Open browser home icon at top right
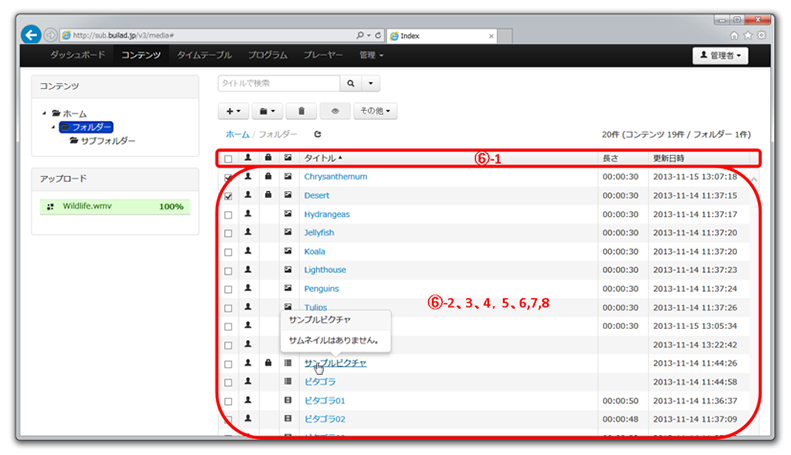 coord(734,35)
